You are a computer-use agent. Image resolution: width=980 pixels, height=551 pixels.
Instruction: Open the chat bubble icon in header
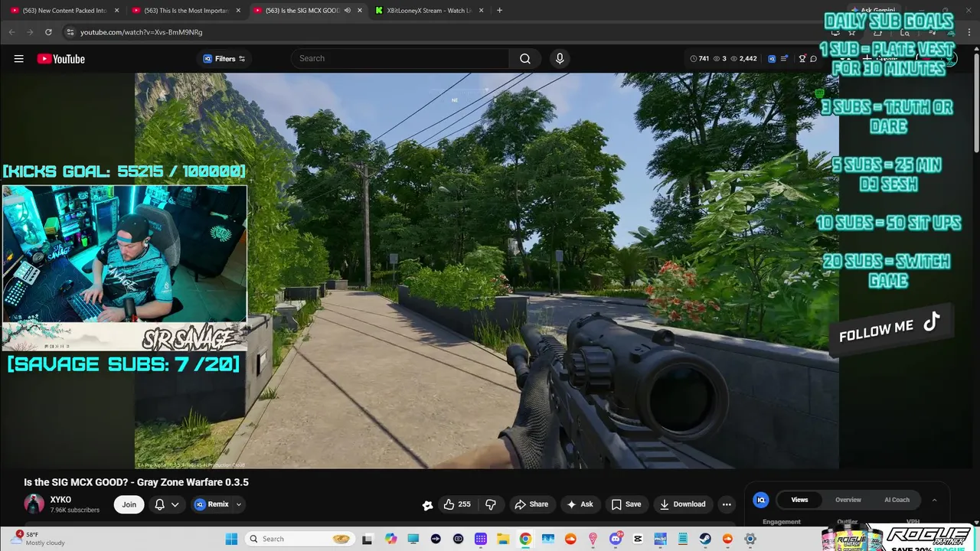813,59
